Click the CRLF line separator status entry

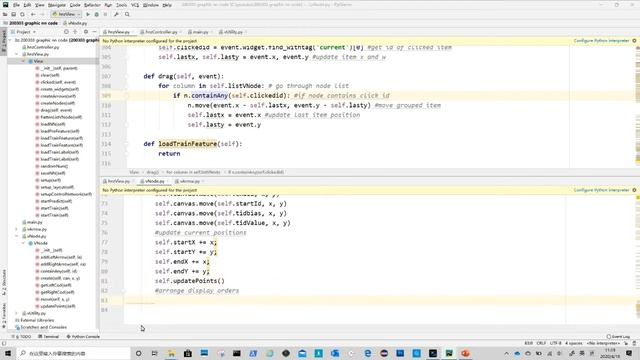[541, 343]
